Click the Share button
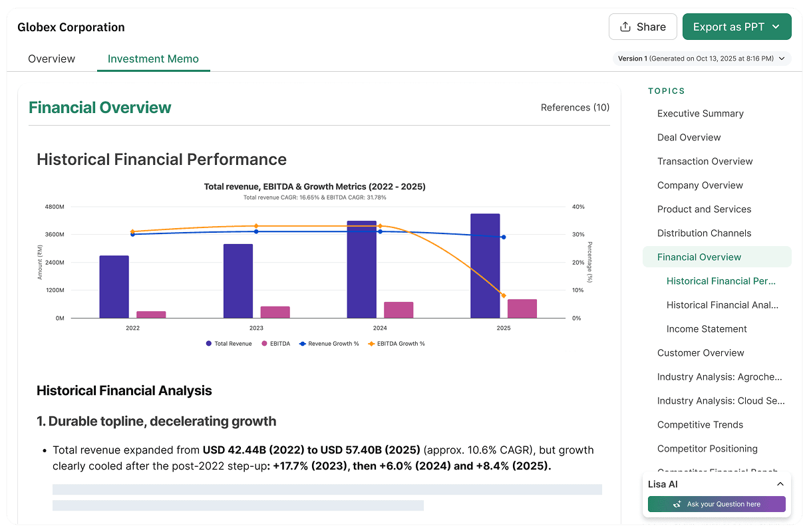This screenshot has width=809, height=532. point(643,27)
